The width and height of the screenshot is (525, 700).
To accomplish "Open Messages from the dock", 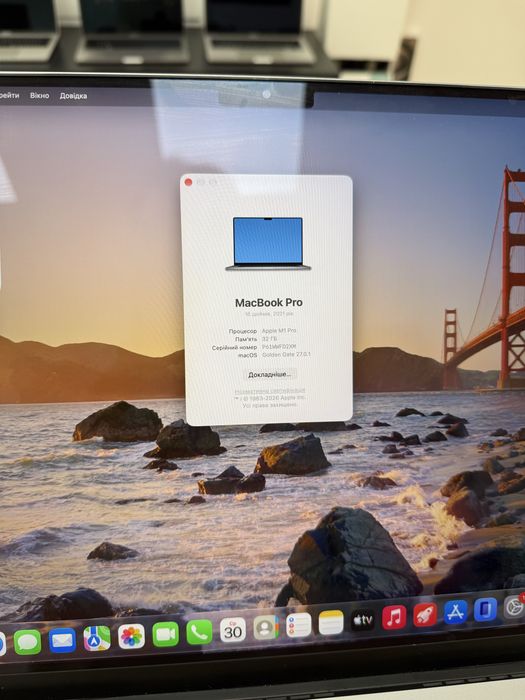I will (x=27, y=642).
